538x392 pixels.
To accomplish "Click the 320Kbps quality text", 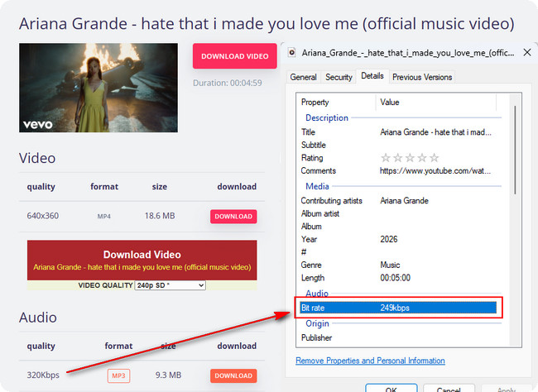I will click(43, 375).
